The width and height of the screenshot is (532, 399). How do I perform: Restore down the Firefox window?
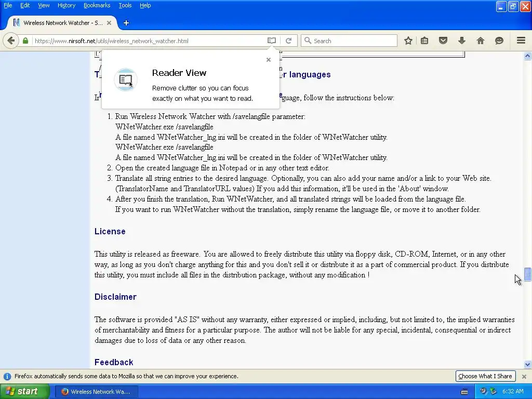(x=513, y=6)
